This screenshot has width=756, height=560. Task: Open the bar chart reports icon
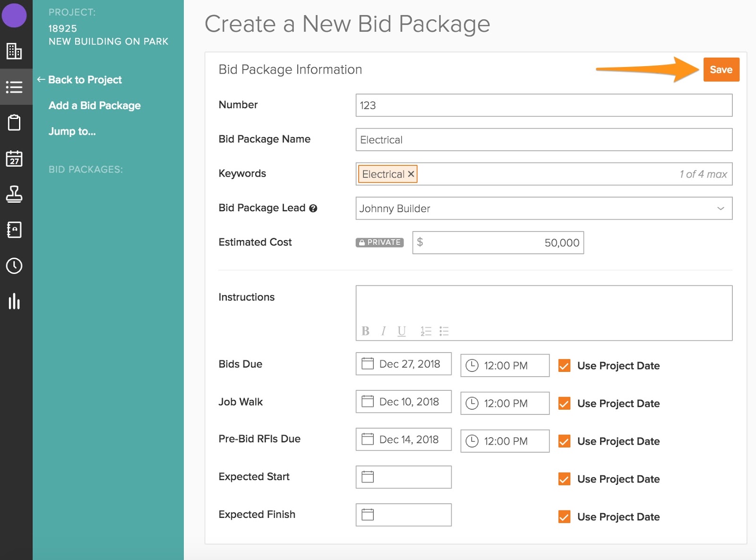point(14,302)
